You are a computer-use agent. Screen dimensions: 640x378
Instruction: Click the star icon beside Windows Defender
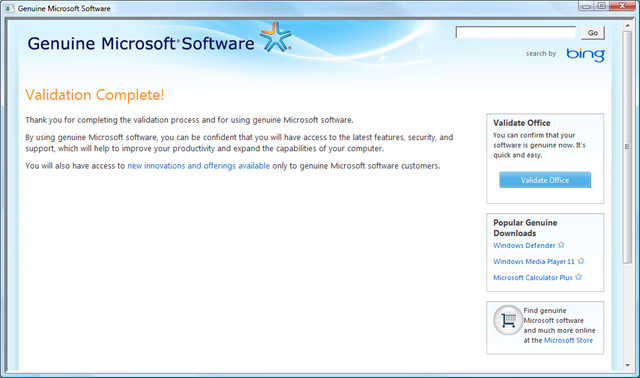pyautogui.click(x=561, y=245)
